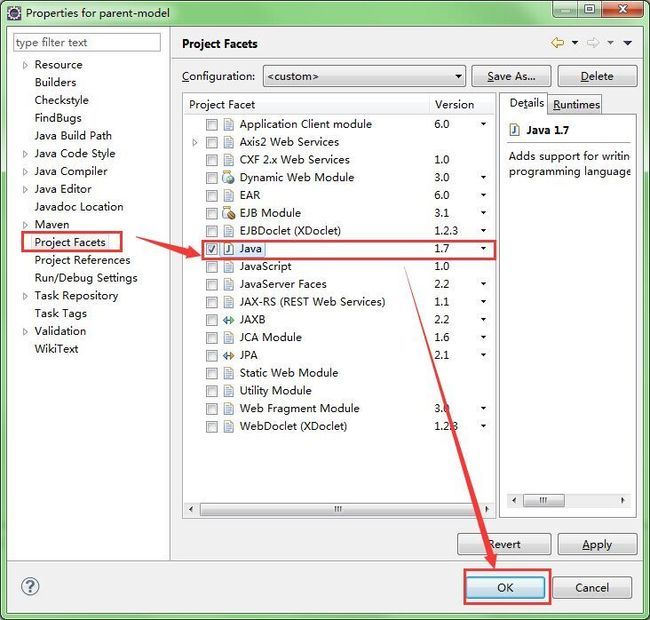Click the Eclipse icon in title bar
This screenshot has height=620, width=650.
[x=14, y=13]
